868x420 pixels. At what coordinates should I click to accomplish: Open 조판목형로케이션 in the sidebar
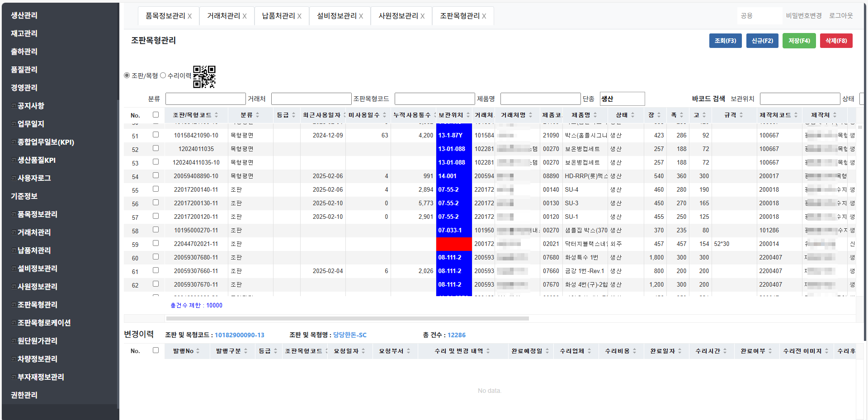tap(44, 323)
